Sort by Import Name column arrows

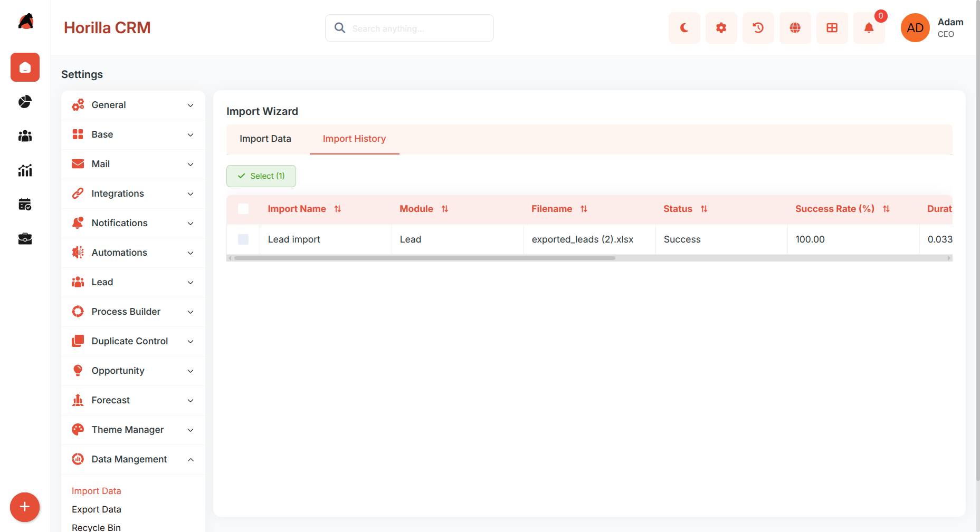(338, 209)
